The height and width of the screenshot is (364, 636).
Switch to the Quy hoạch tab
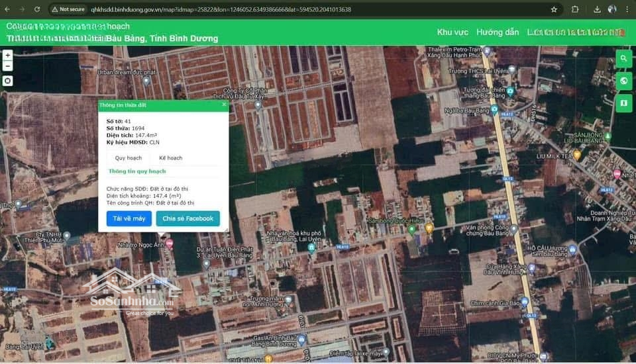point(129,158)
